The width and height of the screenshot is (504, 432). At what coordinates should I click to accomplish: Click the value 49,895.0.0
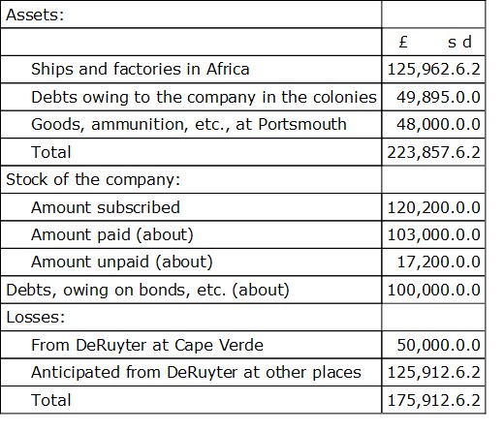(x=438, y=97)
